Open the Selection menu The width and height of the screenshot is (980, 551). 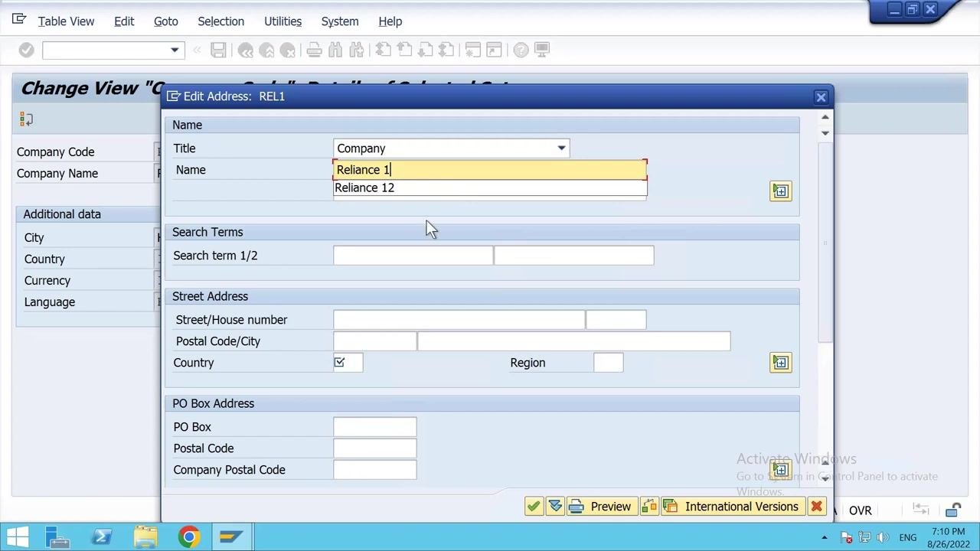pos(220,21)
